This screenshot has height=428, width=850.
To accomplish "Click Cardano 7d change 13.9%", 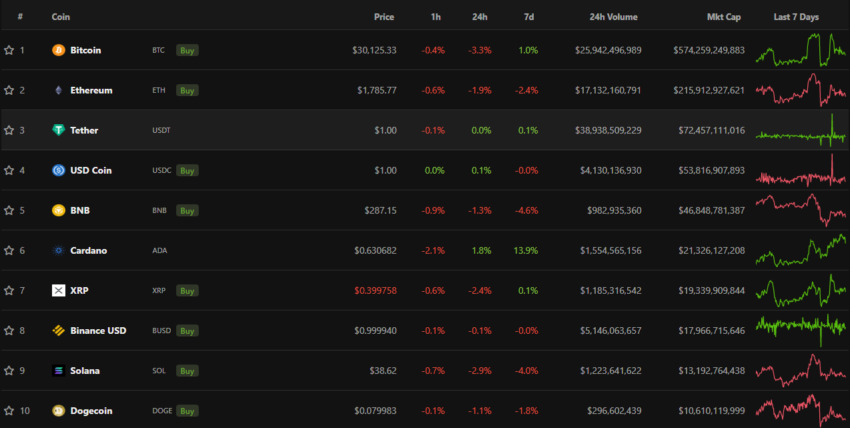I will 526,251.
